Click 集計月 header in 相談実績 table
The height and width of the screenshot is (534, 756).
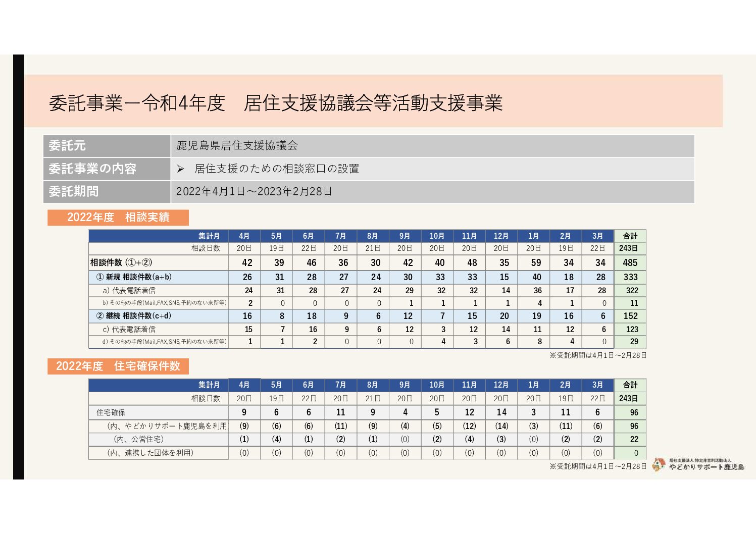[209, 236]
